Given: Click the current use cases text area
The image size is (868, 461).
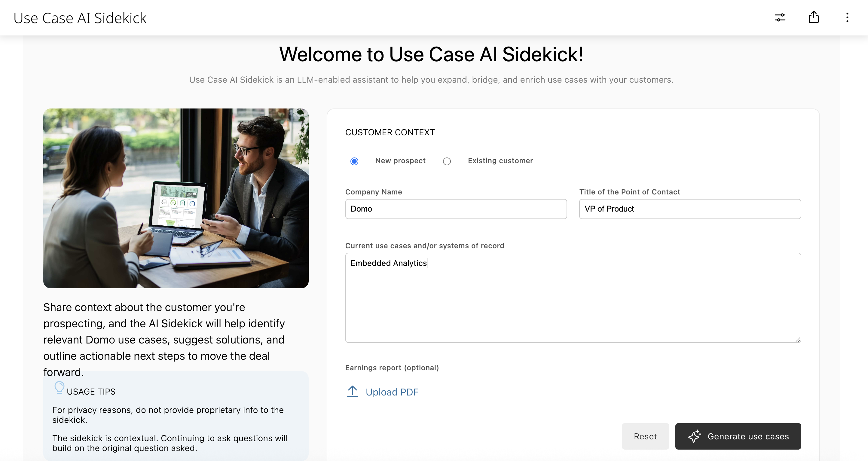Looking at the screenshot, I should 573,298.
